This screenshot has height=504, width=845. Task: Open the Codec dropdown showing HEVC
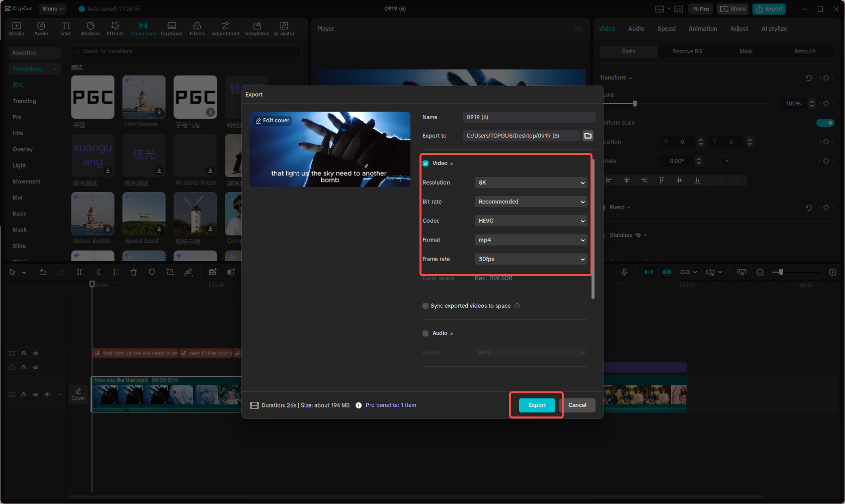(531, 220)
